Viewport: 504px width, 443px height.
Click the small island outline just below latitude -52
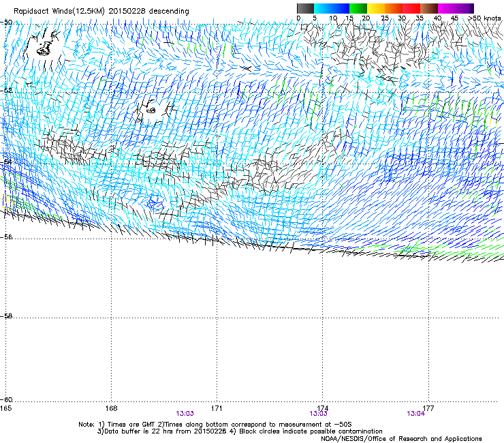coord(151,110)
